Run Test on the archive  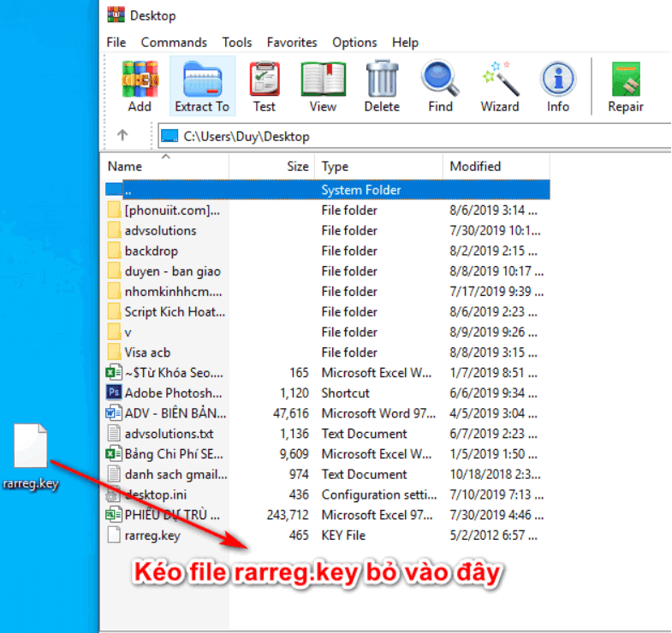(x=265, y=86)
